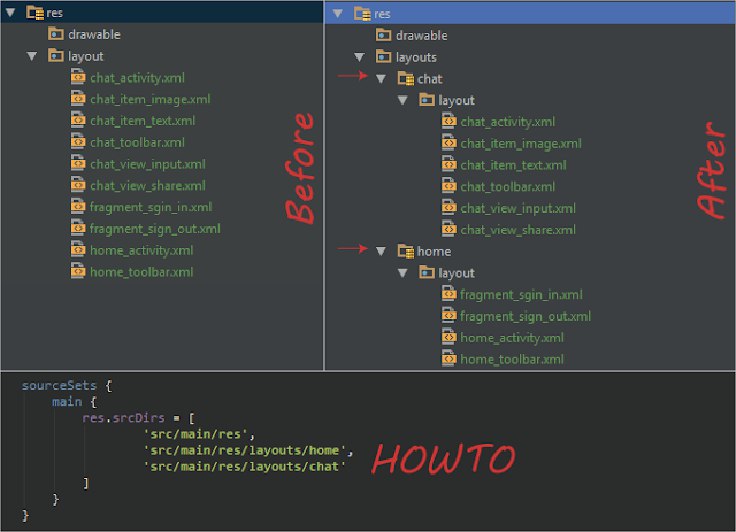Click home_toolbar.xml file icon in After panel
Viewport: 736px width, 532px height.
click(449, 358)
